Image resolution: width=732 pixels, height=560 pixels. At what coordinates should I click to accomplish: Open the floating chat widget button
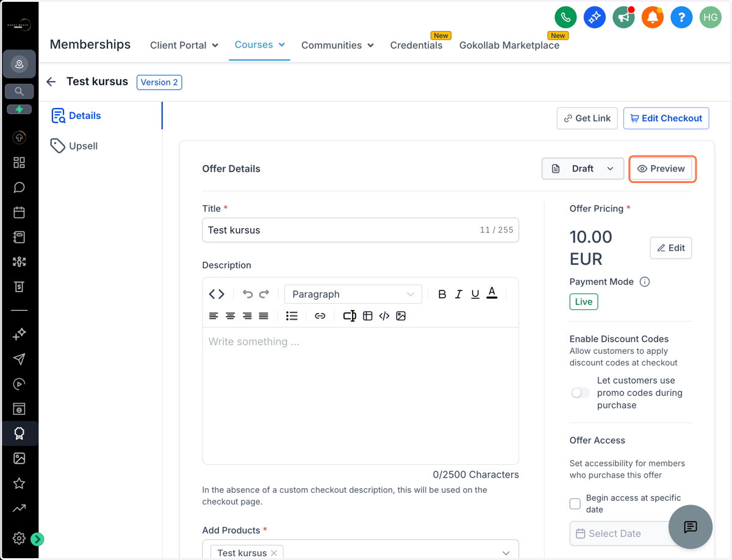(691, 527)
